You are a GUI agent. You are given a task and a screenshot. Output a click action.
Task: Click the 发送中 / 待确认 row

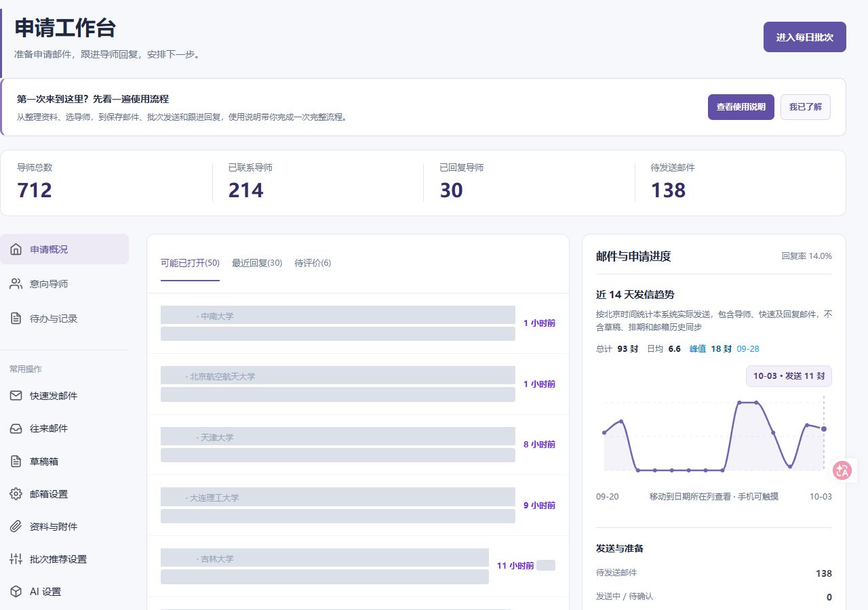tap(714, 596)
